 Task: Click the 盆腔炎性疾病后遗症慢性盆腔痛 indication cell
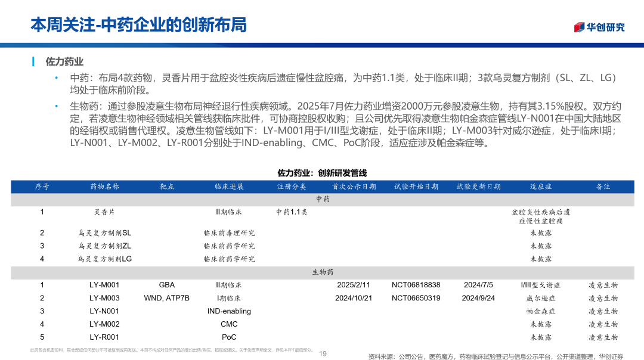540,216
